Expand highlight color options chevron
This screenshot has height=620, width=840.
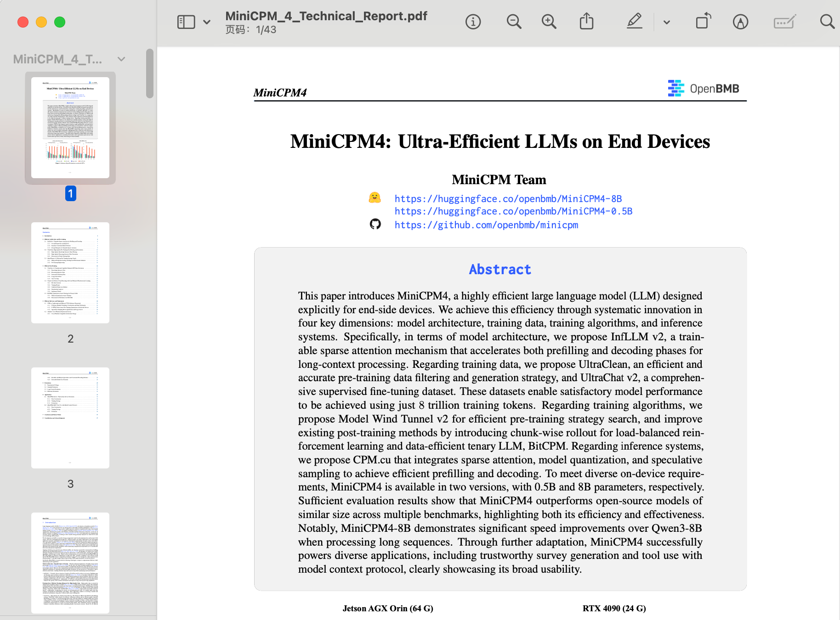667,22
